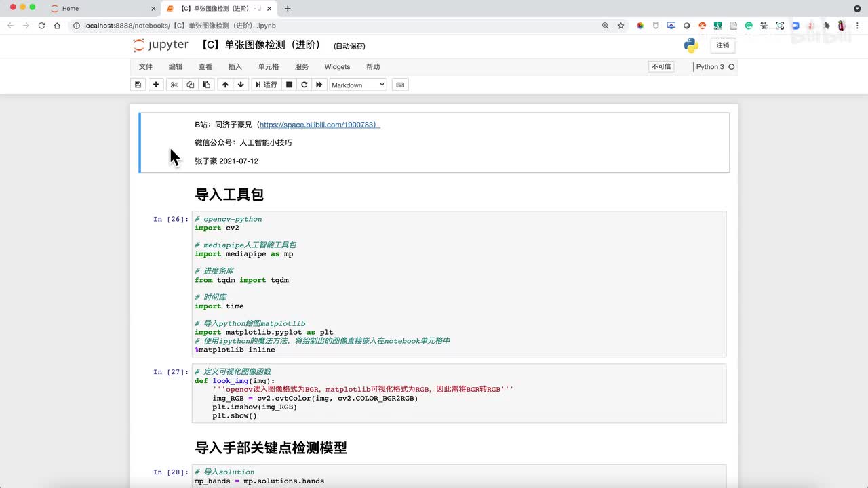
Task: Click the %matplotlib inline line
Action: coord(235,350)
